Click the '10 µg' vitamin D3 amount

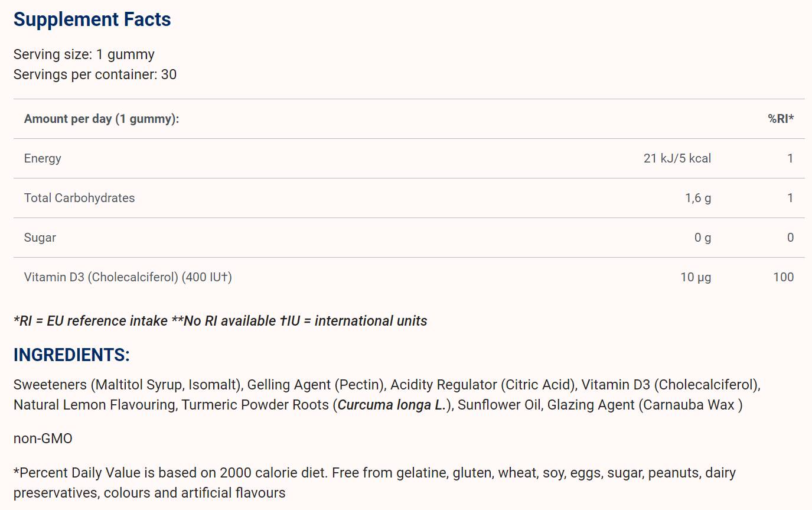pos(695,277)
